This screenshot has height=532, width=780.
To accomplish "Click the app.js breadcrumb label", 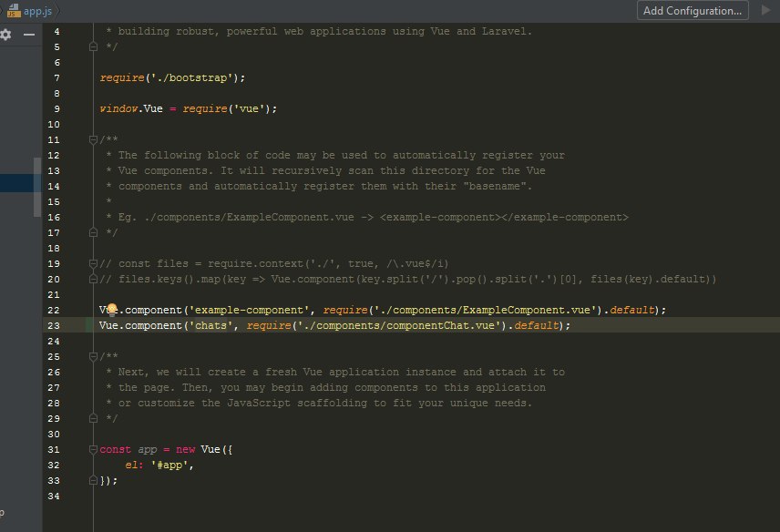I will click(x=37, y=11).
